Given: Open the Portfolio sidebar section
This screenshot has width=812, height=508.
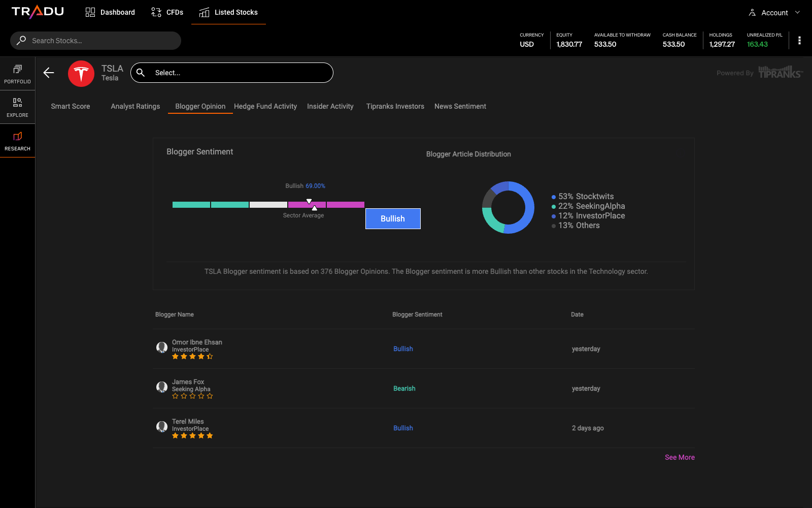Looking at the screenshot, I should click(18, 74).
